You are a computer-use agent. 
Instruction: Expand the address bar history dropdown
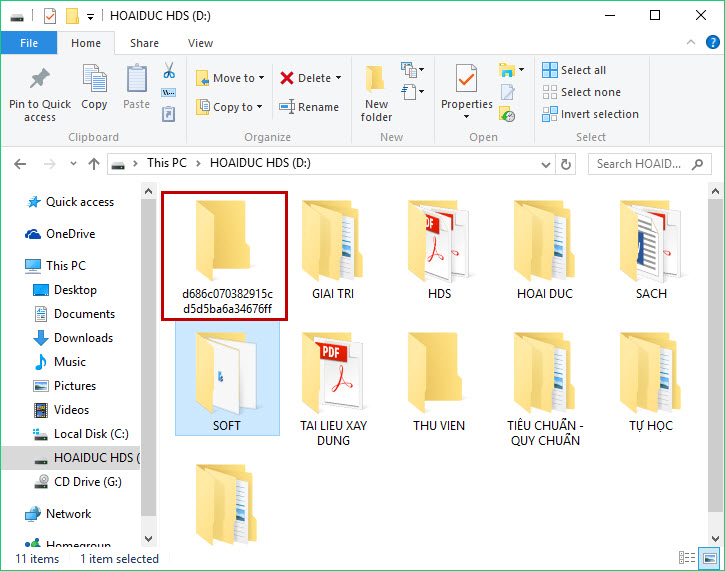click(546, 164)
